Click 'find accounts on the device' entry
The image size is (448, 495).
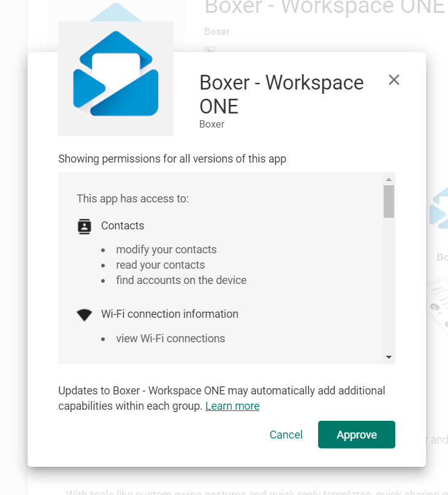pos(181,280)
